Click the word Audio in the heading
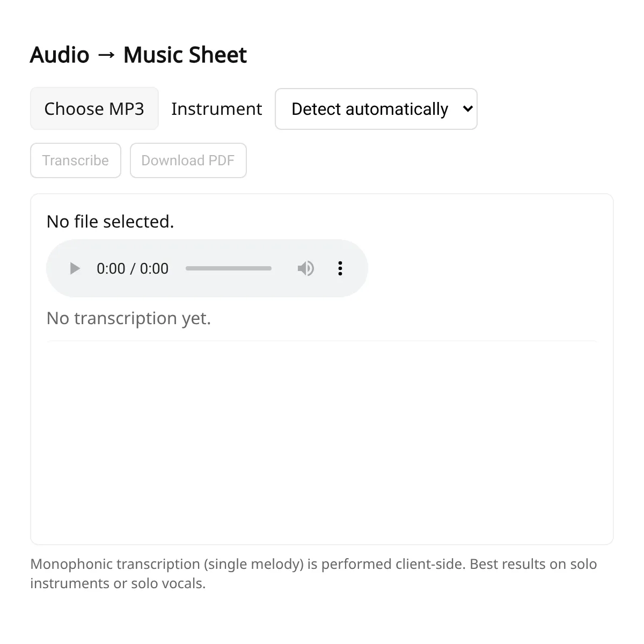Image resolution: width=644 pixels, height=644 pixels. (60, 55)
